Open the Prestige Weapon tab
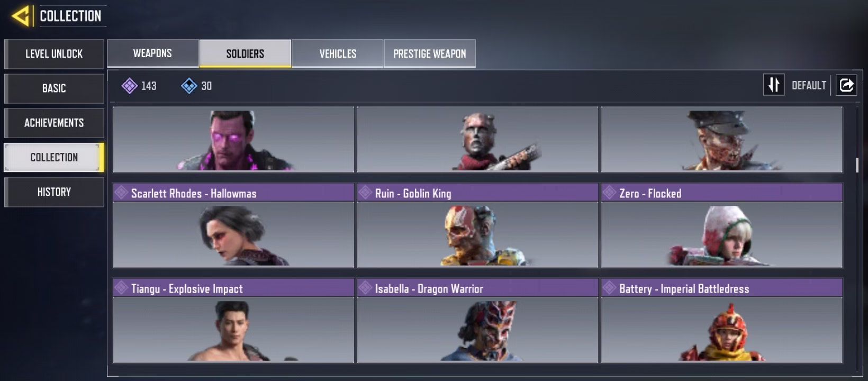Screen dimensions: 868x381 pos(430,53)
